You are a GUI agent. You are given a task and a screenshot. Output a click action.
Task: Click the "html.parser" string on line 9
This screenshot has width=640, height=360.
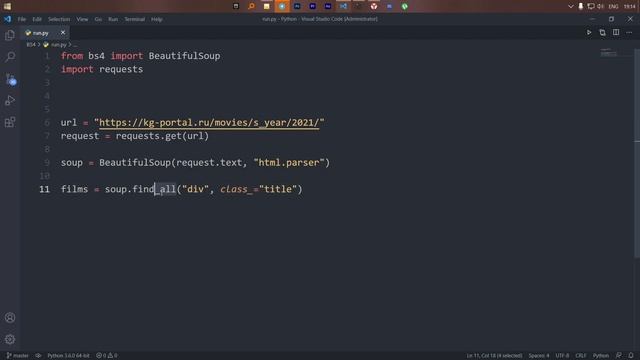pos(289,162)
